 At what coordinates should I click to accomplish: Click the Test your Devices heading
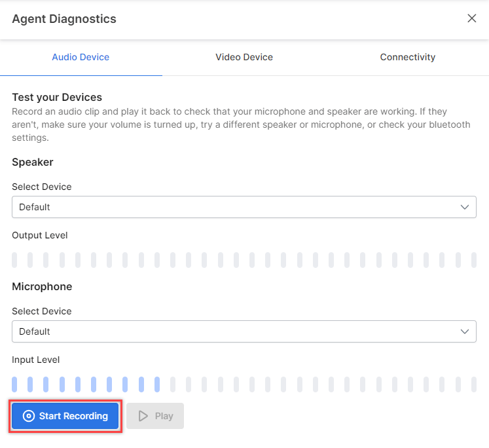57,98
